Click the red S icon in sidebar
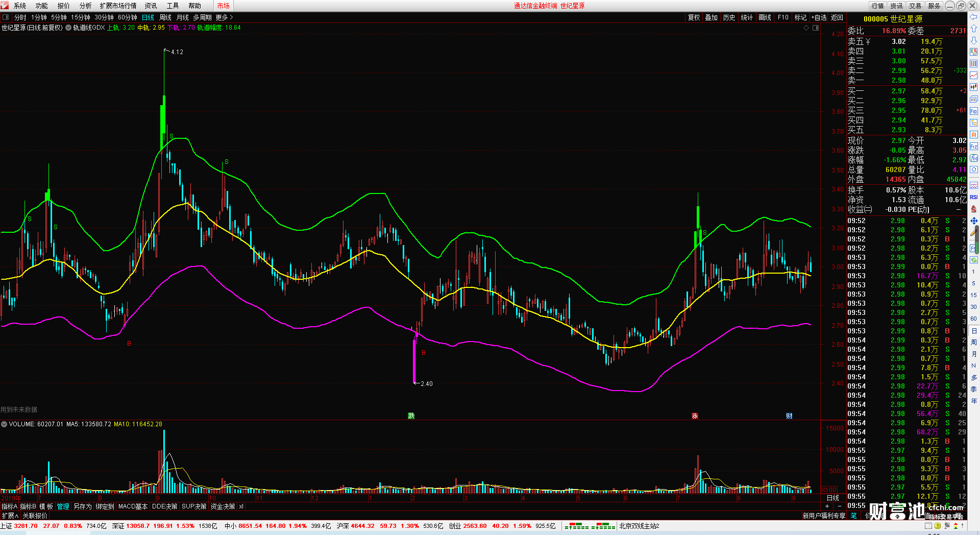Screen dimensions: 980x535 coord(974,209)
